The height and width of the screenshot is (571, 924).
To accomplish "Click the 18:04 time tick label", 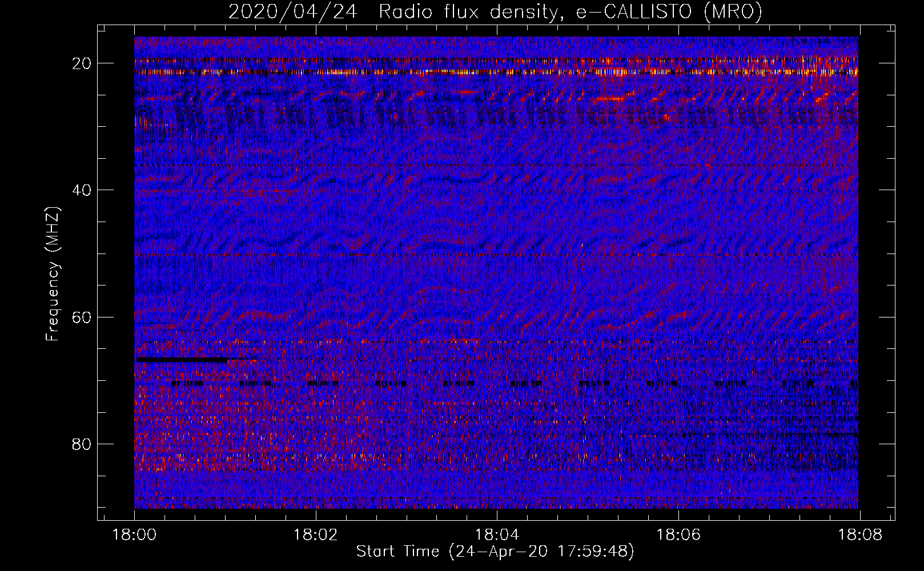I will click(497, 535).
